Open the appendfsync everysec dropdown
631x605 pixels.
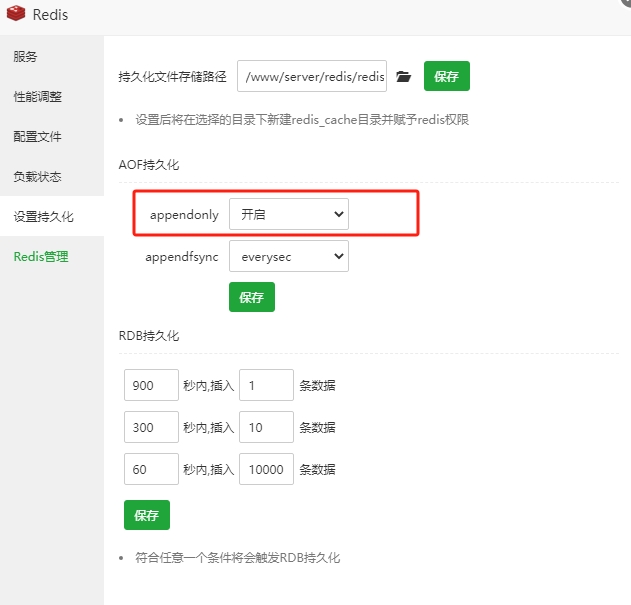tap(289, 256)
